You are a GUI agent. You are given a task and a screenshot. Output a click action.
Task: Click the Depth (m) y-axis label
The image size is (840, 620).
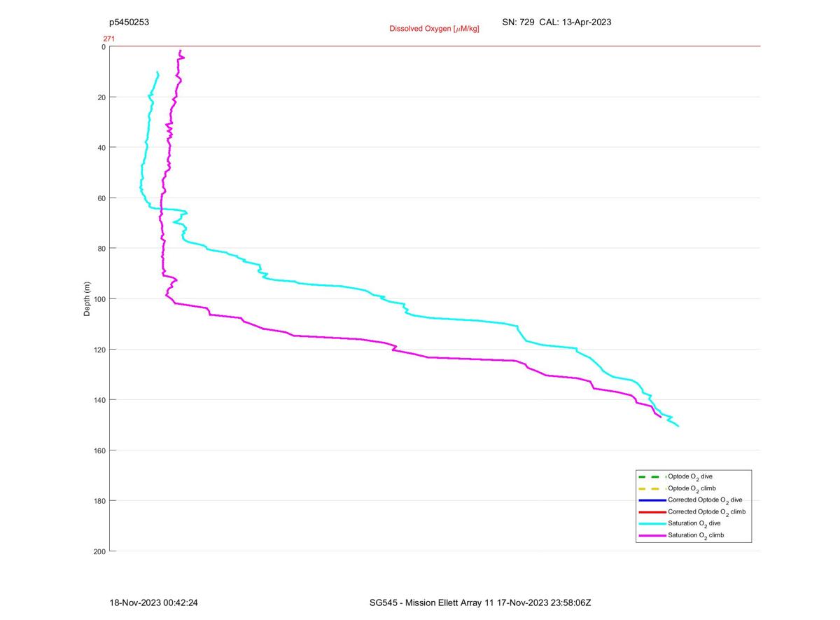click(87, 299)
